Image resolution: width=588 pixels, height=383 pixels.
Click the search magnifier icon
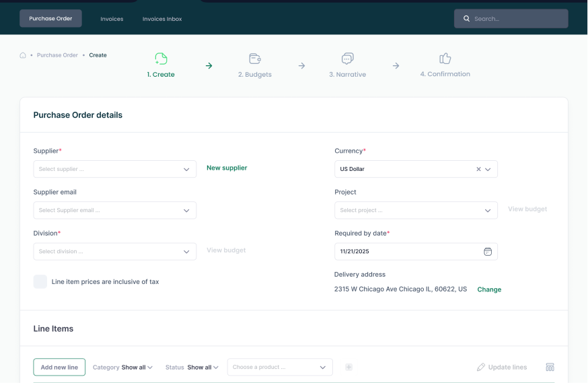pos(466,18)
